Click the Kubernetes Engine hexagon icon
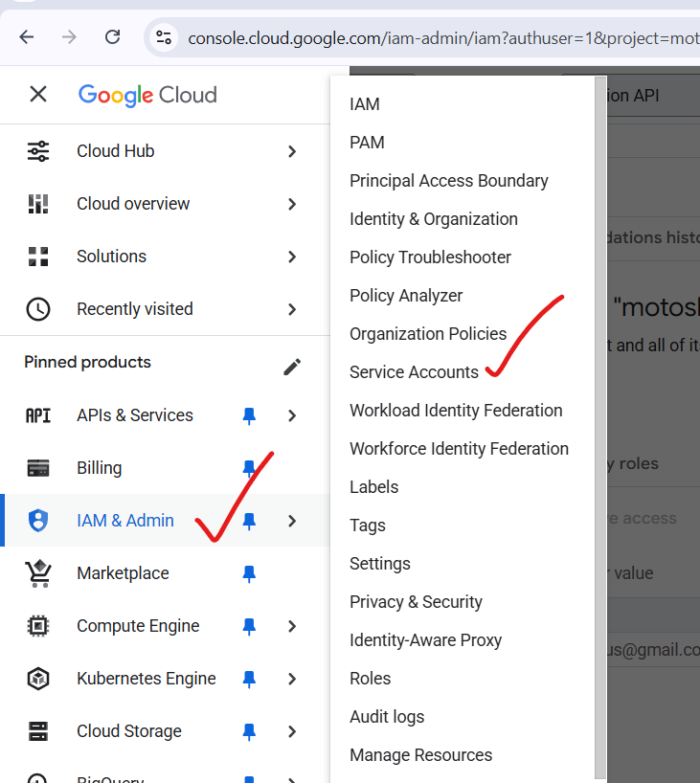This screenshot has height=783, width=700. [x=38, y=679]
